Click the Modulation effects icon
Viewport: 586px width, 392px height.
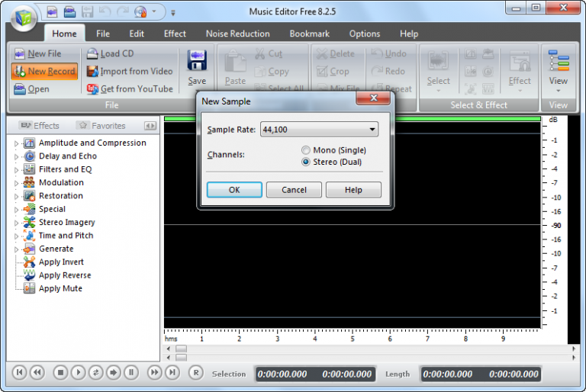[x=29, y=182]
